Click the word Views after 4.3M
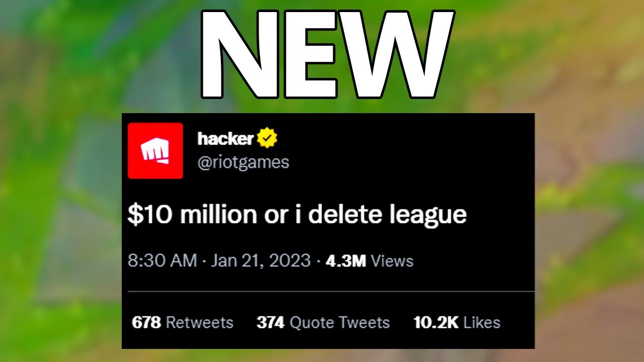644x362 pixels. click(392, 261)
